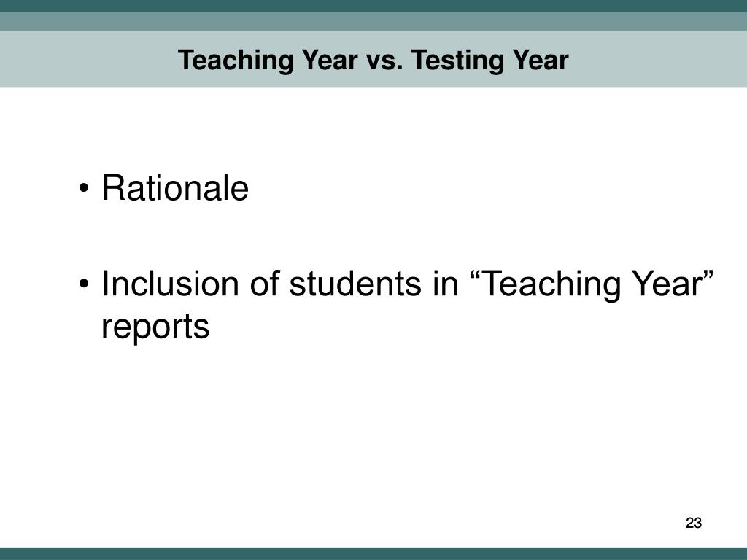Select the word 'Teaching' in the title
Viewport: 747px width, 560px height.
tap(236, 61)
